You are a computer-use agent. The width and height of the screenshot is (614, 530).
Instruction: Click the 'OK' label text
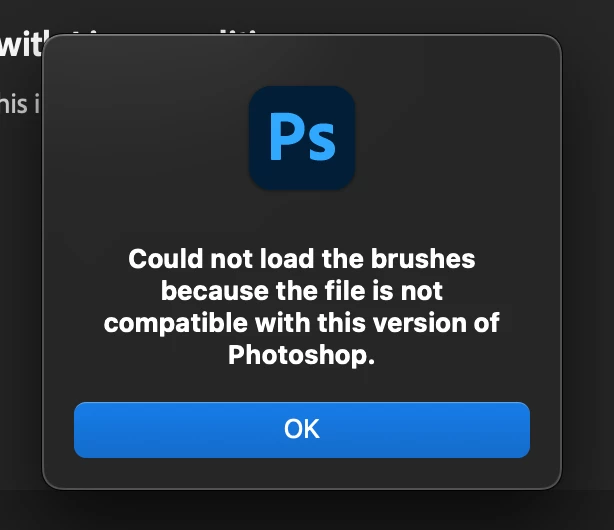click(302, 429)
